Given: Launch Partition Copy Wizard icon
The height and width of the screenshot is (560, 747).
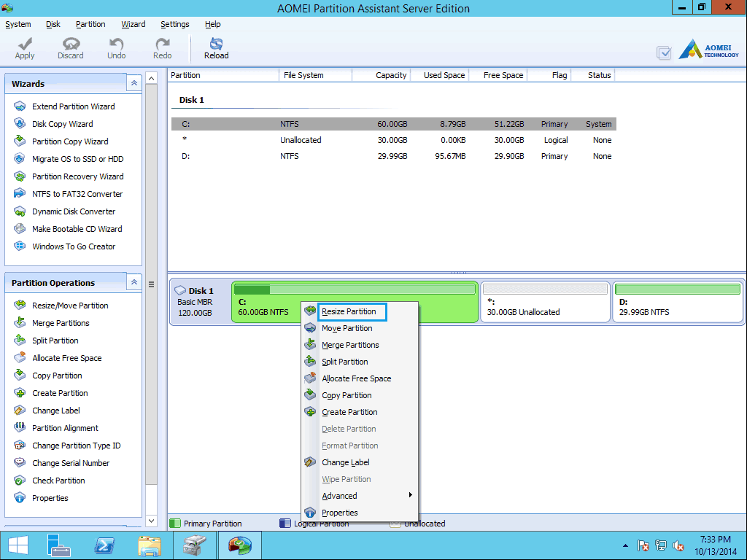Looking at the screenshot, I should pos(20,141).
